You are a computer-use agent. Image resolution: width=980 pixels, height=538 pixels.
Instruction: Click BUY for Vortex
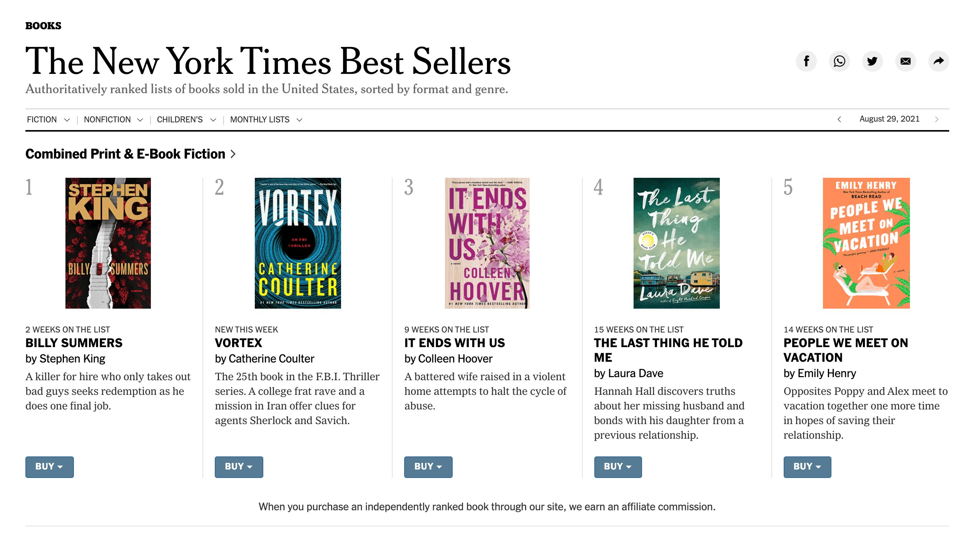[239, 467]
